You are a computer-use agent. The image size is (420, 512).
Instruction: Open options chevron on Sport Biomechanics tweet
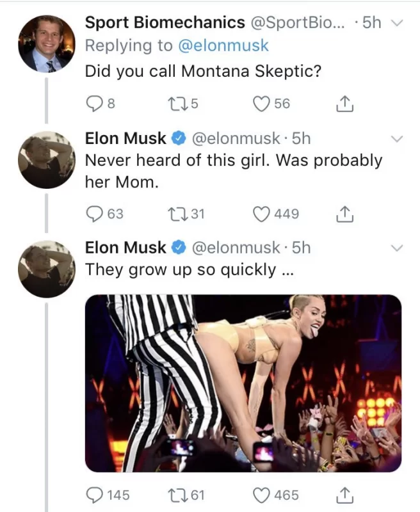point(397,23)
